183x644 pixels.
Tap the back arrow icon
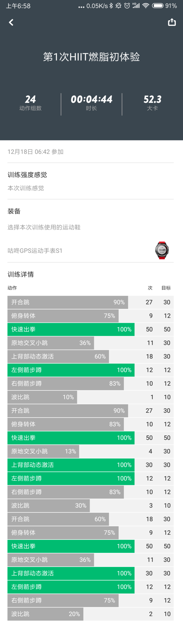click(x=11, y=22)
